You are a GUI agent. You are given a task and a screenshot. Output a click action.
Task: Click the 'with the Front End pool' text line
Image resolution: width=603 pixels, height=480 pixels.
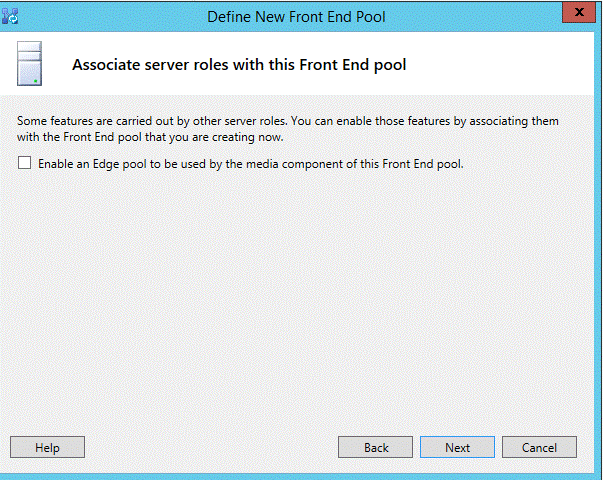(150, 137)
